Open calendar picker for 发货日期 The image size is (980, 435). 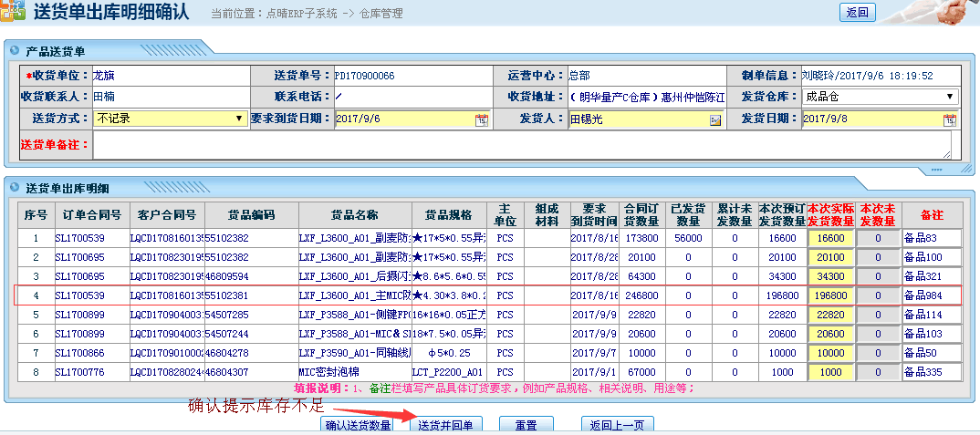949,119
